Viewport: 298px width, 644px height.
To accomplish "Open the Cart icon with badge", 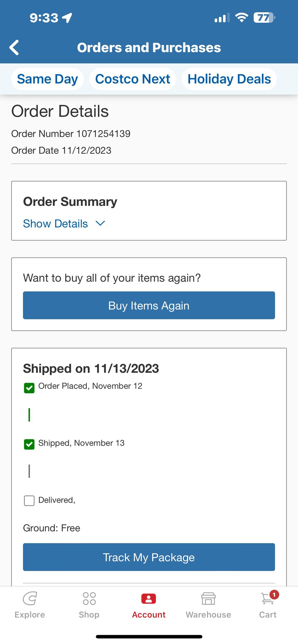I will (268, 599).
